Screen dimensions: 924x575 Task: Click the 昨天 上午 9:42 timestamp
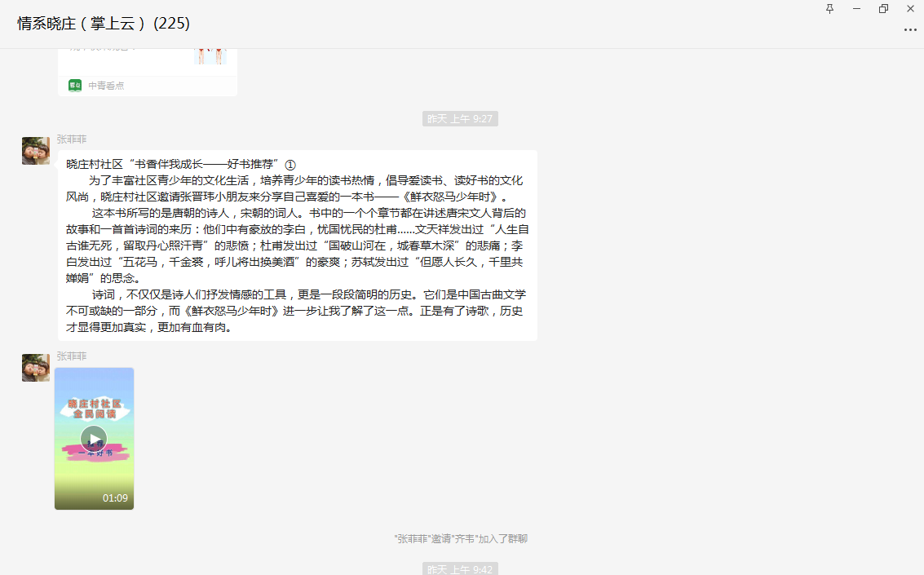click(460, 568)
